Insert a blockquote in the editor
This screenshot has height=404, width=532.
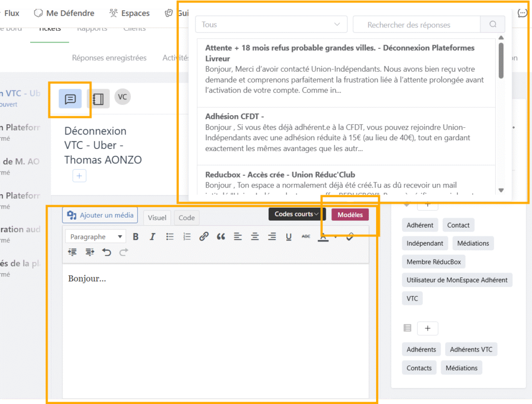click(x=221, y=237)
